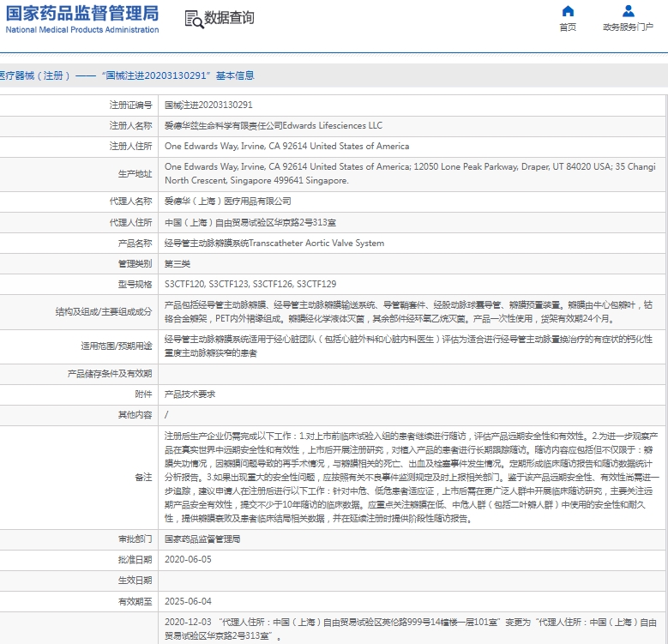Click the government service portal person icon

click(x=629, y=11)
